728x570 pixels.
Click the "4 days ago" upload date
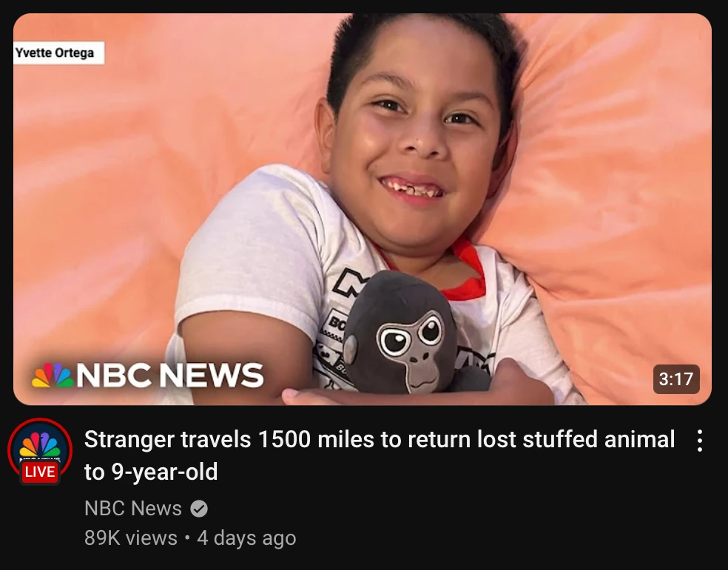(246, 538)
